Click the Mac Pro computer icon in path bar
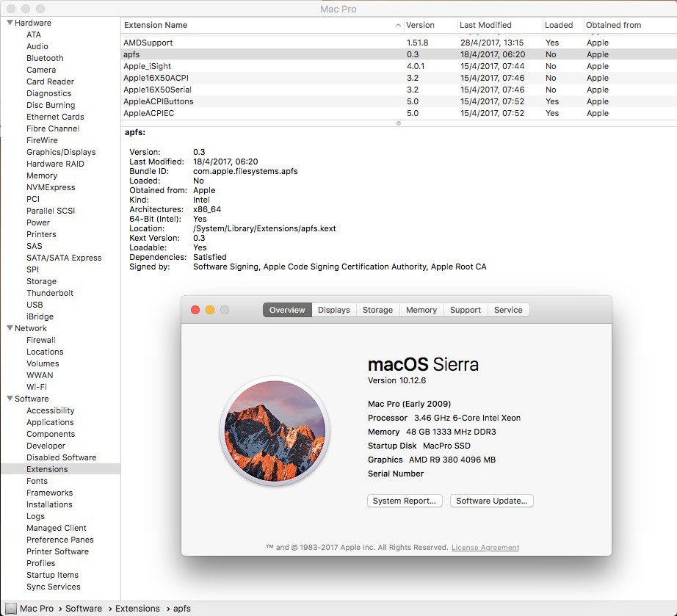The height and width of the screenshot is (616, 677). tap(11, 608)
